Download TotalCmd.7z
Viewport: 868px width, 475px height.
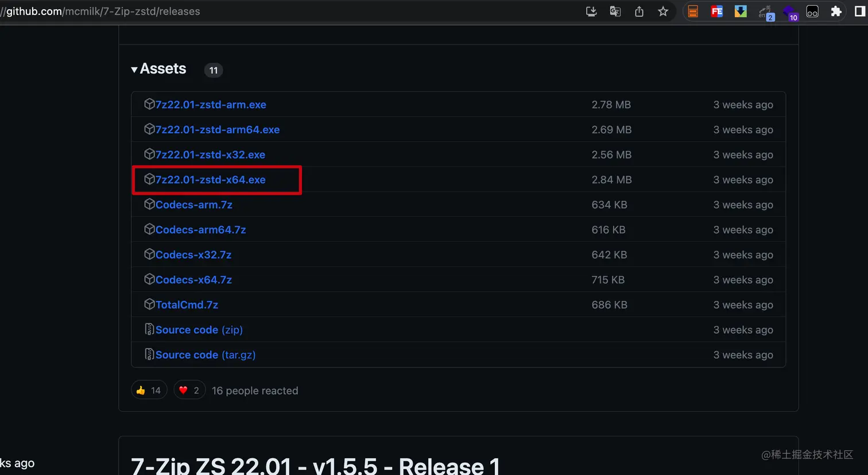click(187, 304)
